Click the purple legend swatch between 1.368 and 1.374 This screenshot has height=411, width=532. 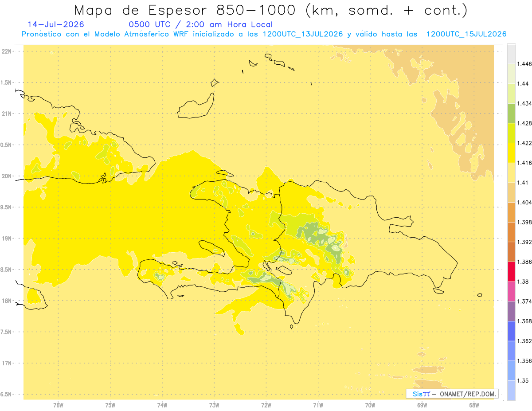(511, 311)
